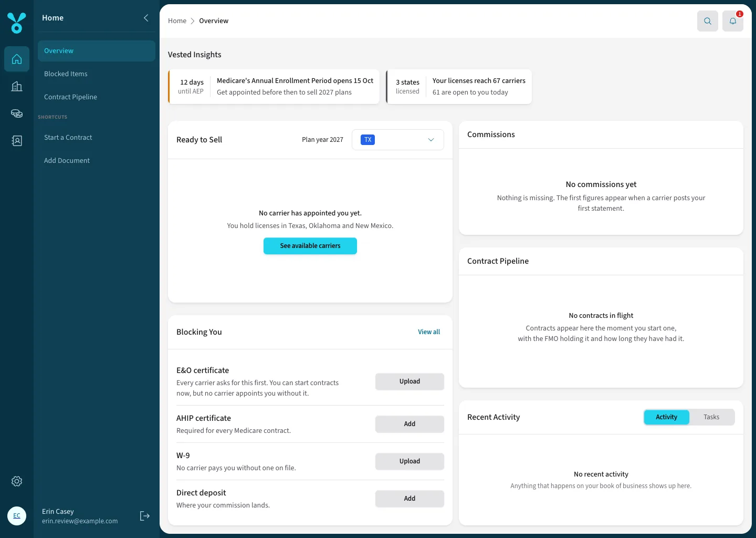Screen dimensions: 756x538
Task: Click See available carriers
Action: [310, 246]
